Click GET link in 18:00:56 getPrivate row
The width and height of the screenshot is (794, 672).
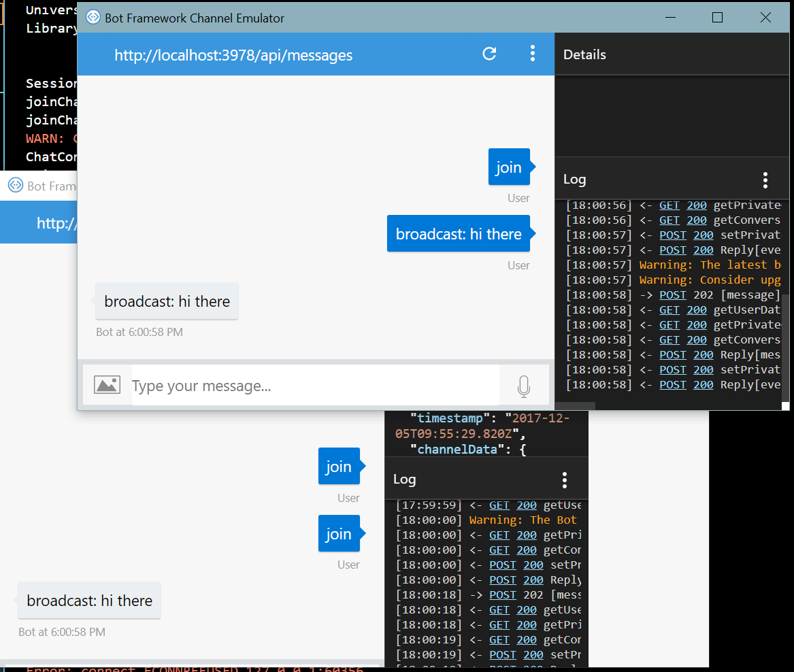[669, 205]
